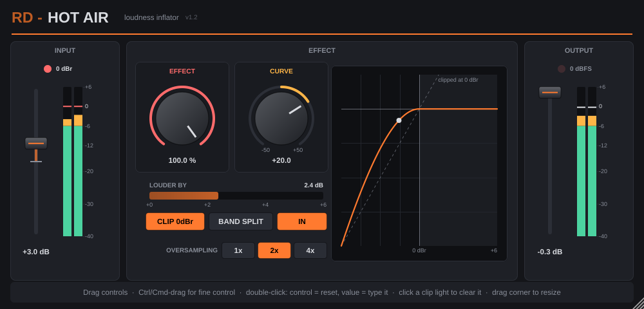The image size is (644, 309).
Task: Click the 2.4 dB loudness readout
Action: pos(314,185)
